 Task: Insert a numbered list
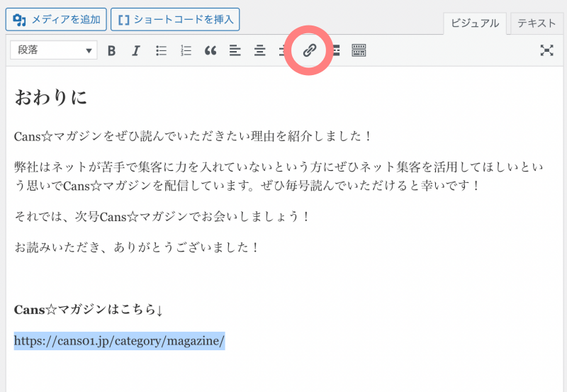(186, 50)
